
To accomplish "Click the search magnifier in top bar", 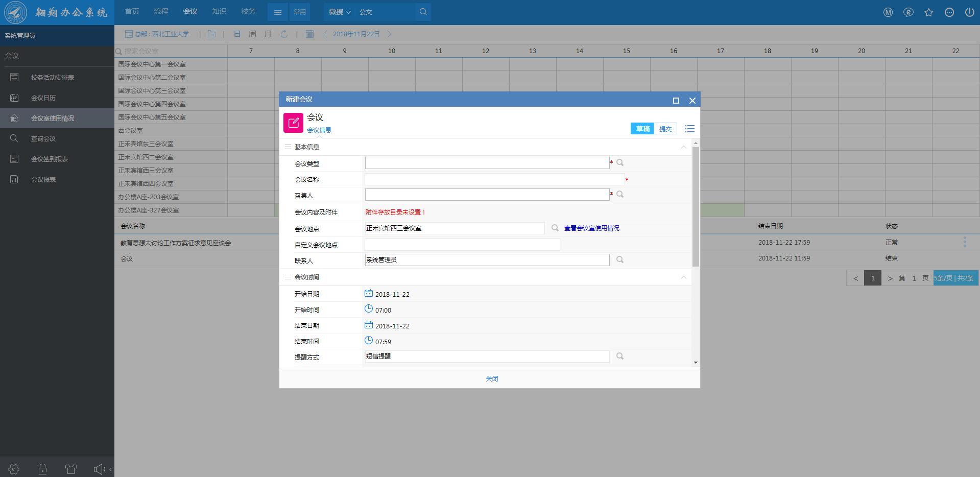I will [x=423, y=12].
